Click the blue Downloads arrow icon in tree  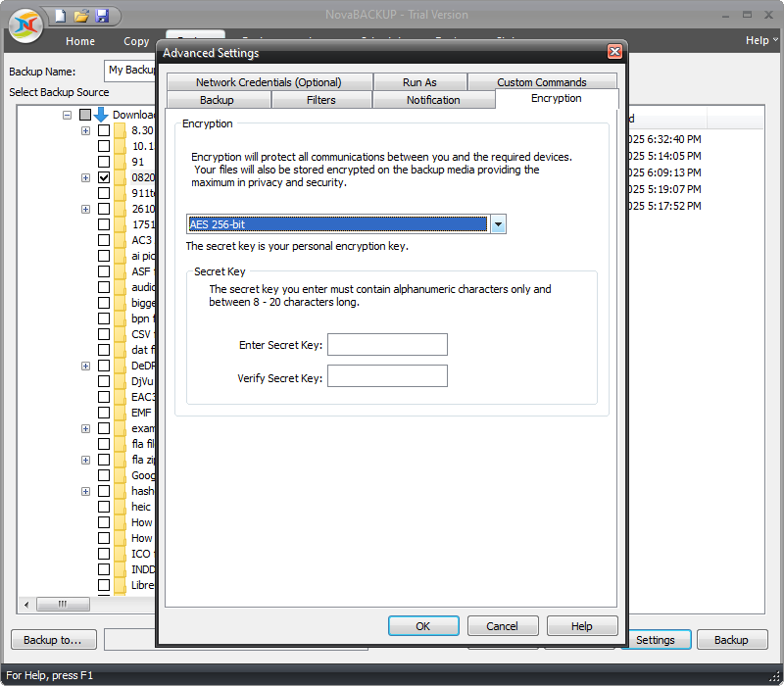coord(101,115)
